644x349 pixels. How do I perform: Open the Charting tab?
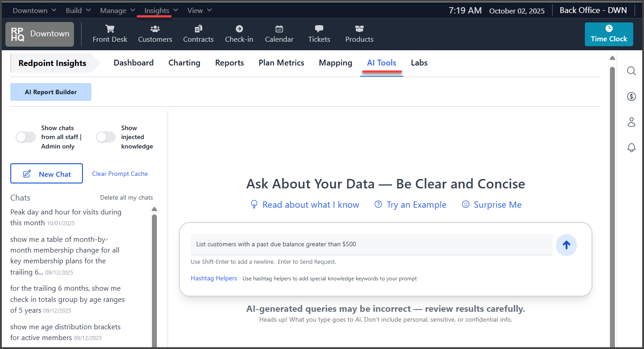click(x=184, y=62)
